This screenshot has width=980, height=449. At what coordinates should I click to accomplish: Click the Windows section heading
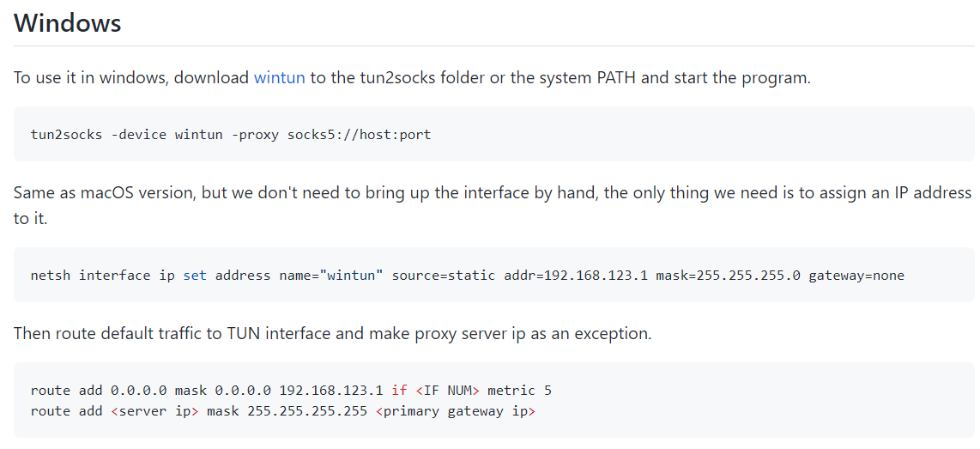tap(68, 23)
